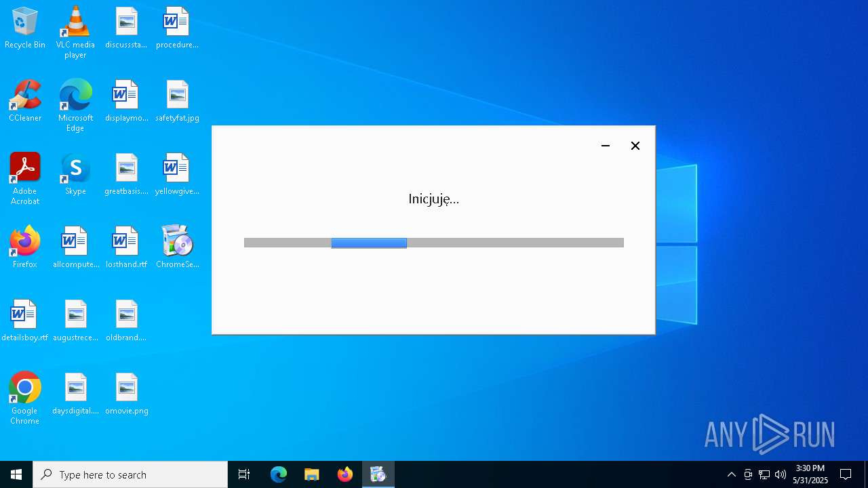
Task: Open Task View on the taskbar
Action: coord(244,474)
